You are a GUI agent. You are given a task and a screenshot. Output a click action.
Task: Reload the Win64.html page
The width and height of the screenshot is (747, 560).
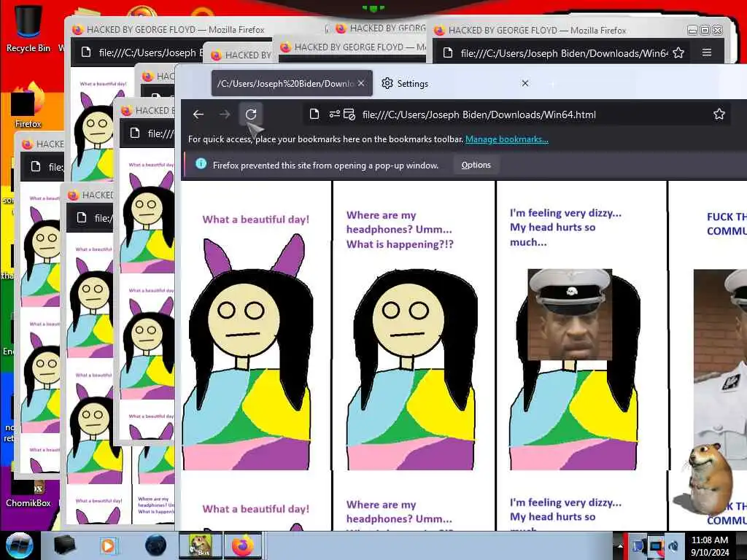(251, 114)
